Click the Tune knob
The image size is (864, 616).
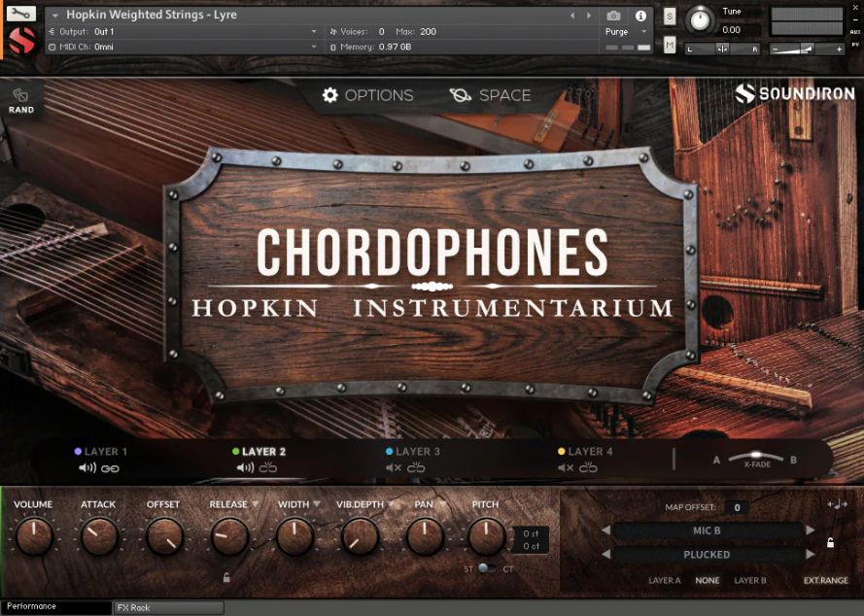tap(700, 19)
